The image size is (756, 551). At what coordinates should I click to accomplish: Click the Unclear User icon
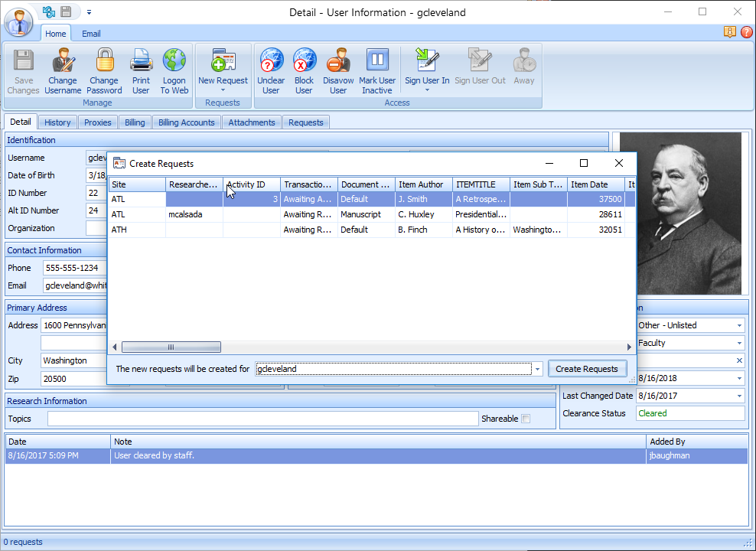pyautogui.click(x=271, y=69)
